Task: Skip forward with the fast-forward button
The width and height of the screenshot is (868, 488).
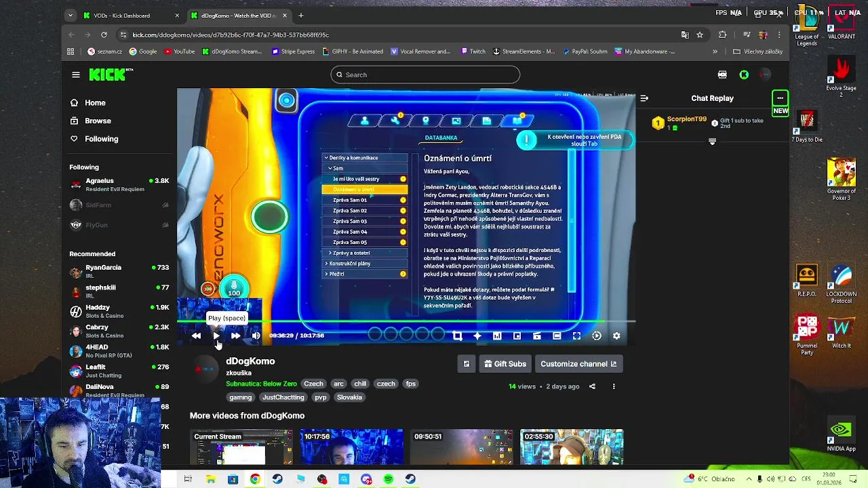Action: pos(235,335)
